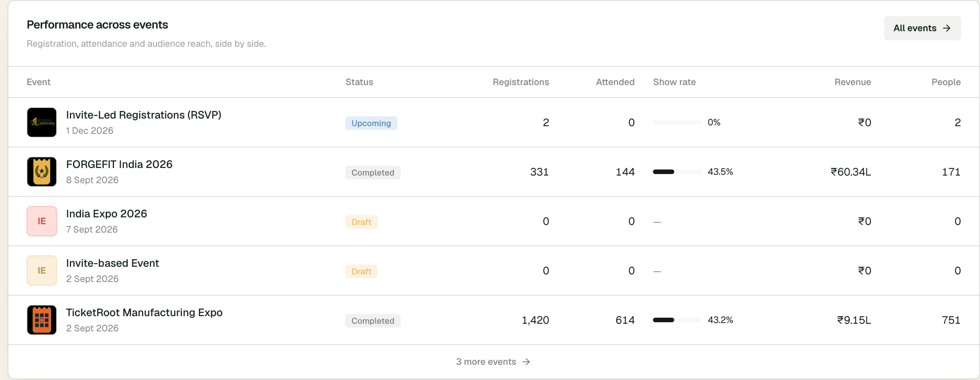Click the TicketRoot Manufacturing Expo calendar icon
The height and width of the screenshot is (380, 980).
tap(42, 320)
